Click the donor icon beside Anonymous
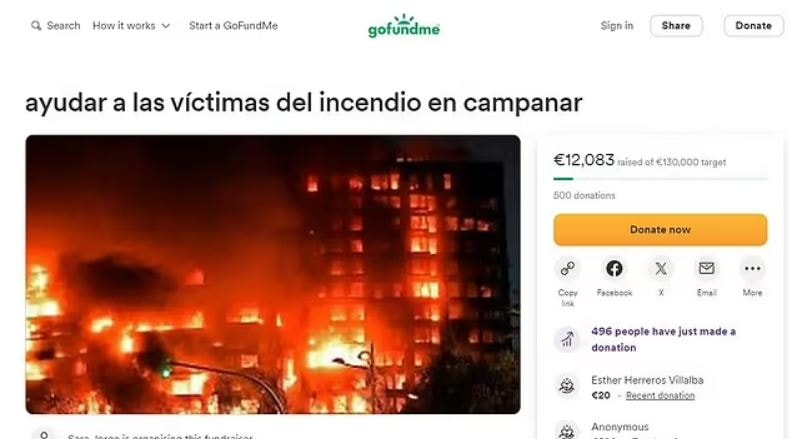This screenshot has width=789, height=439. click(567, 431)
